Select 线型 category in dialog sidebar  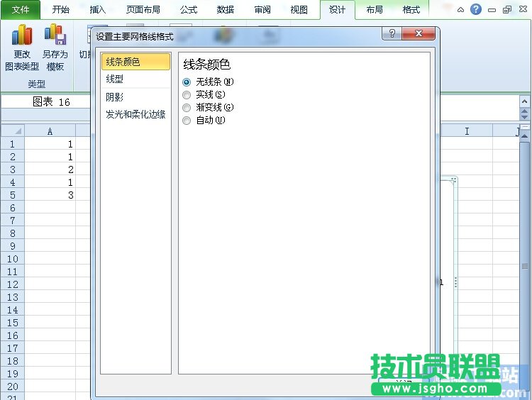coord(115,79)
